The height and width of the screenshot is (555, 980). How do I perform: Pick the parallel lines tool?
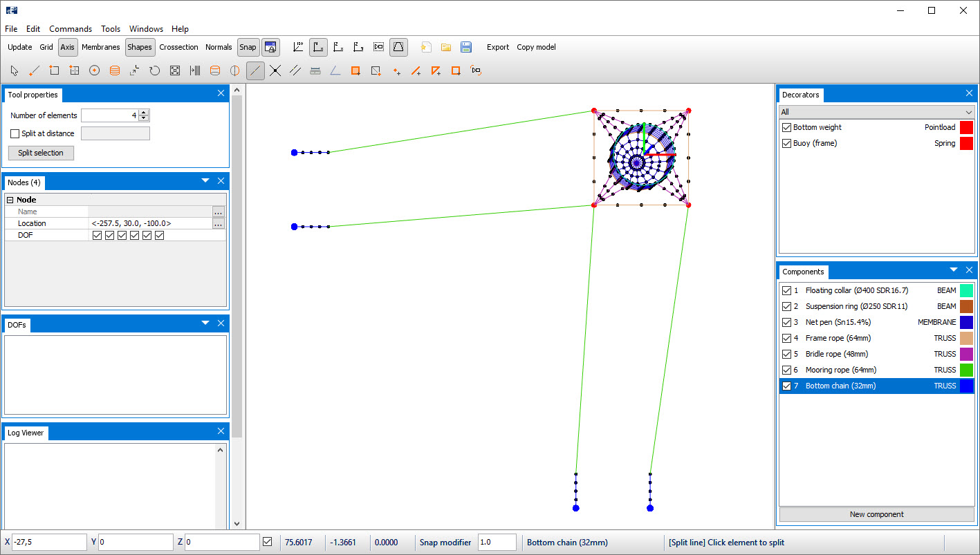coord(295,70)
